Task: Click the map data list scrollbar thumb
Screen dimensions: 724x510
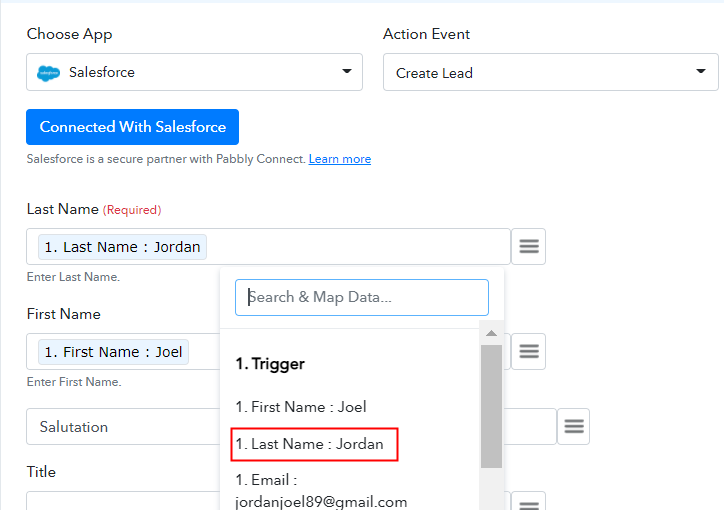Action: coord(491,407)
